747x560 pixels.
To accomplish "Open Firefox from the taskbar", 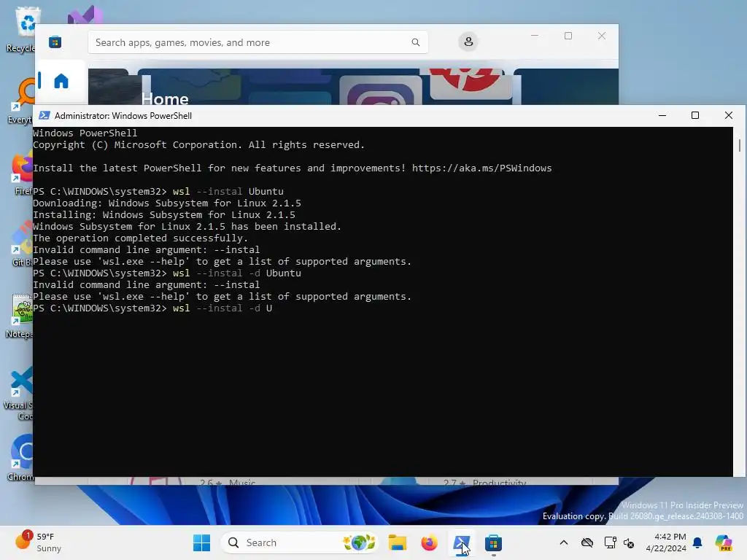I will (429, 542).
